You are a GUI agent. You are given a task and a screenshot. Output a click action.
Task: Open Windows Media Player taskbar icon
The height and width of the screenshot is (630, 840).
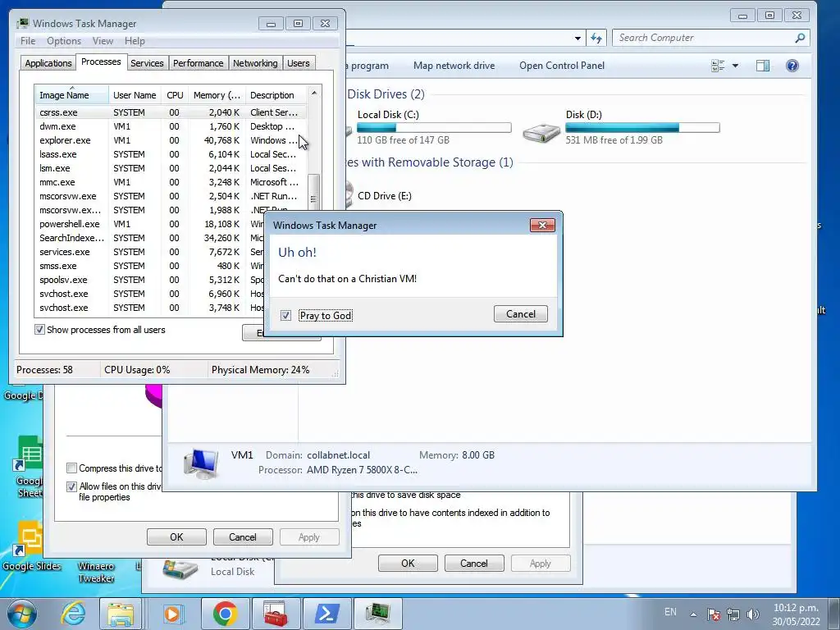(x=172, y=614)
